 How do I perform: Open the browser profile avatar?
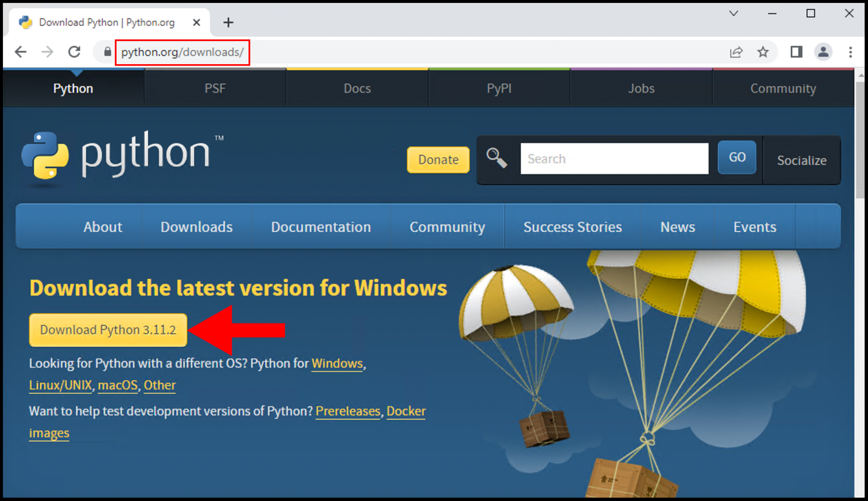[x=823, y=52]
